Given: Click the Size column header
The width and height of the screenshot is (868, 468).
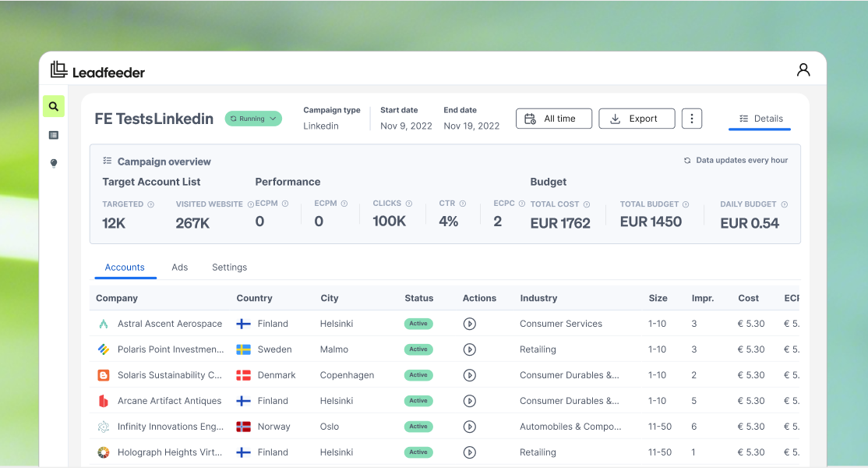Looking at the screenshot, I should [658, 298].
